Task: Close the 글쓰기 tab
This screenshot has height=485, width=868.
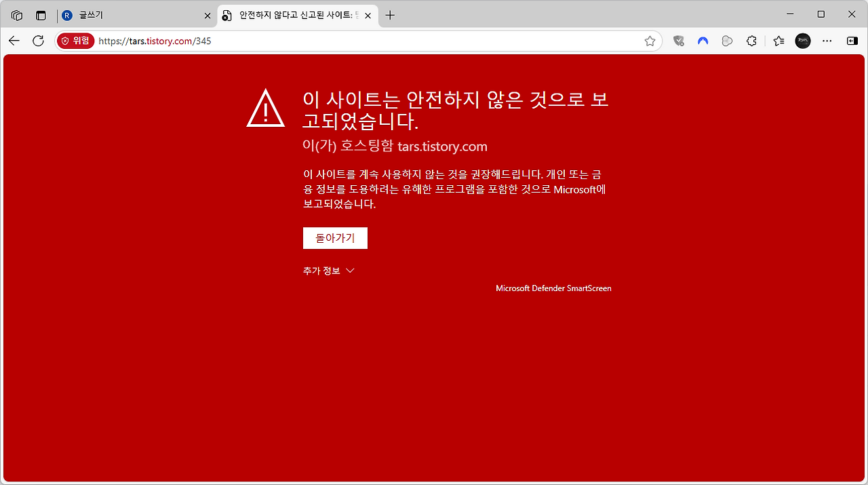Action: [208, 16]
